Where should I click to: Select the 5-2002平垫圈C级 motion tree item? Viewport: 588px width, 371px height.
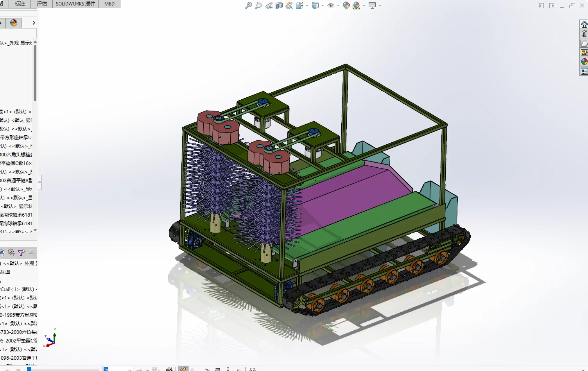click(x=19, y=341)
